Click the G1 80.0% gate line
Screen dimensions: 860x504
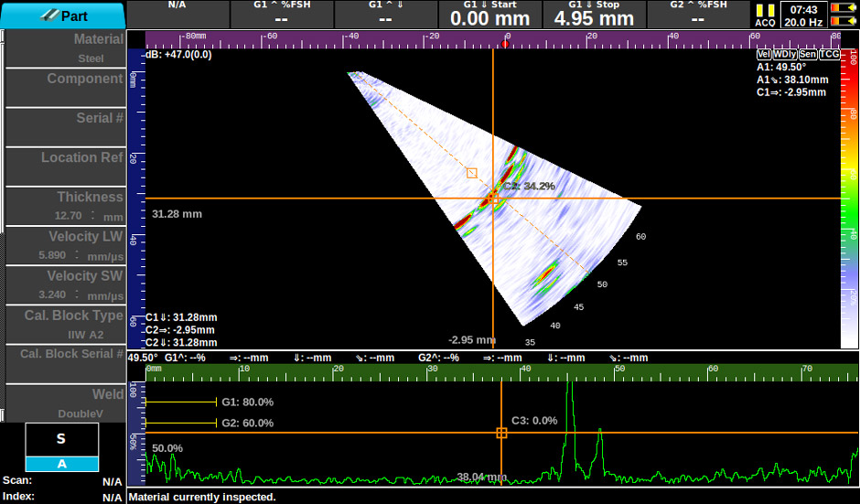181,402
